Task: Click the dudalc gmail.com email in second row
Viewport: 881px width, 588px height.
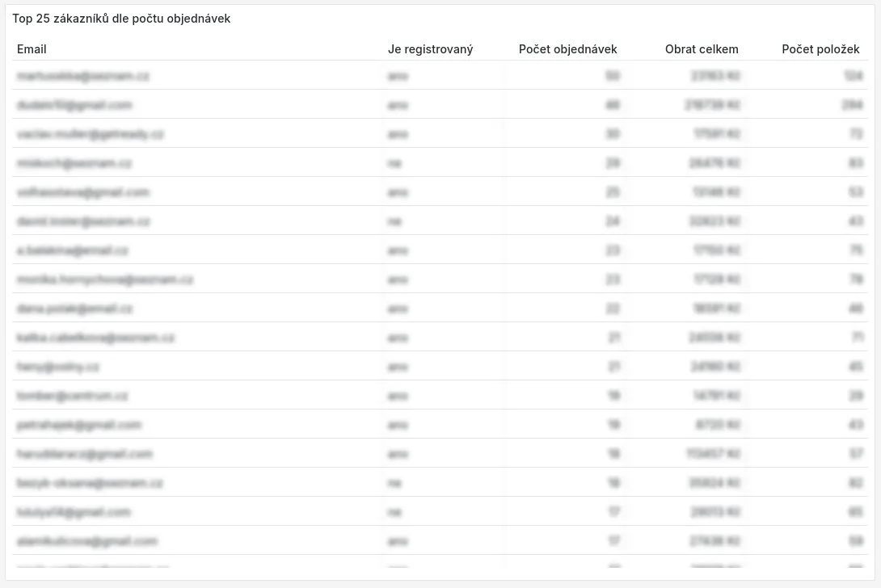Action: (74, 105)
